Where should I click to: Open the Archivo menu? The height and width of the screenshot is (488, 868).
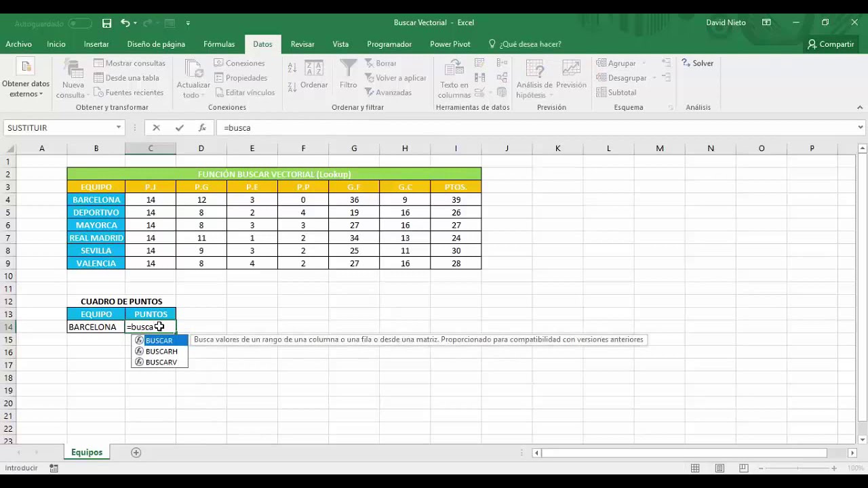pyautogui.click(x=19, y=44)
